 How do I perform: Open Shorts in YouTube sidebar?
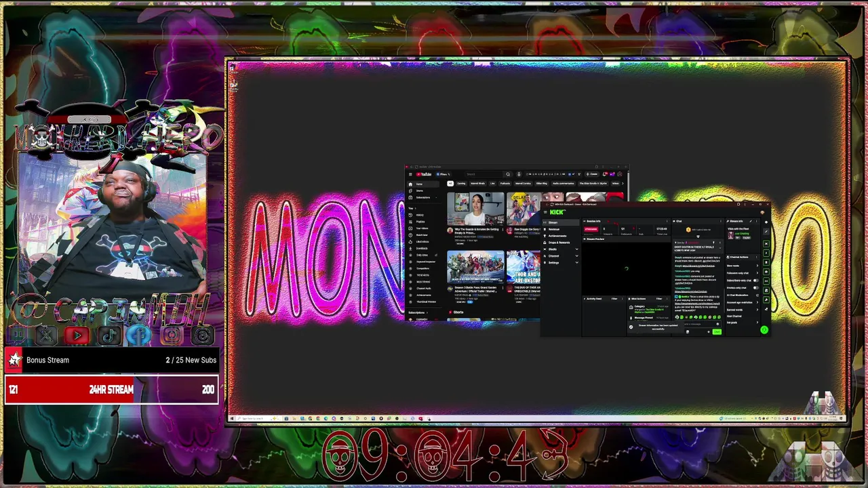423,190
